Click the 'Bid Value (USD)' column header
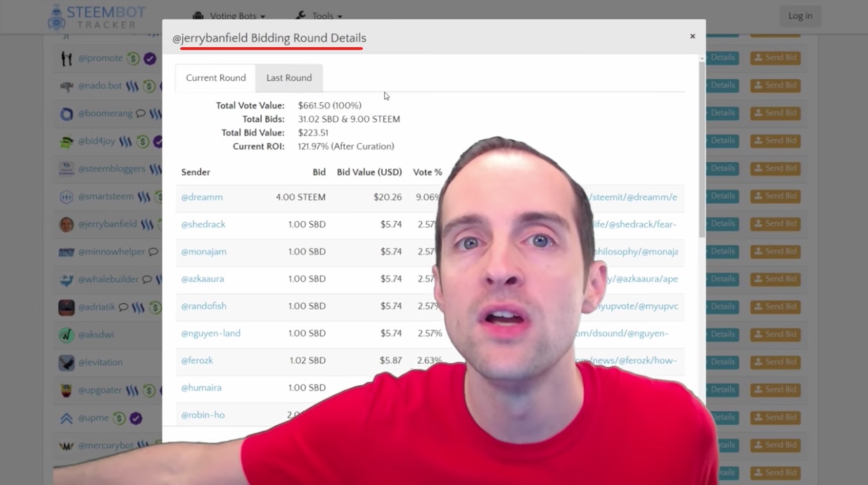Screen dimensions: 868x485 [369, 172]
